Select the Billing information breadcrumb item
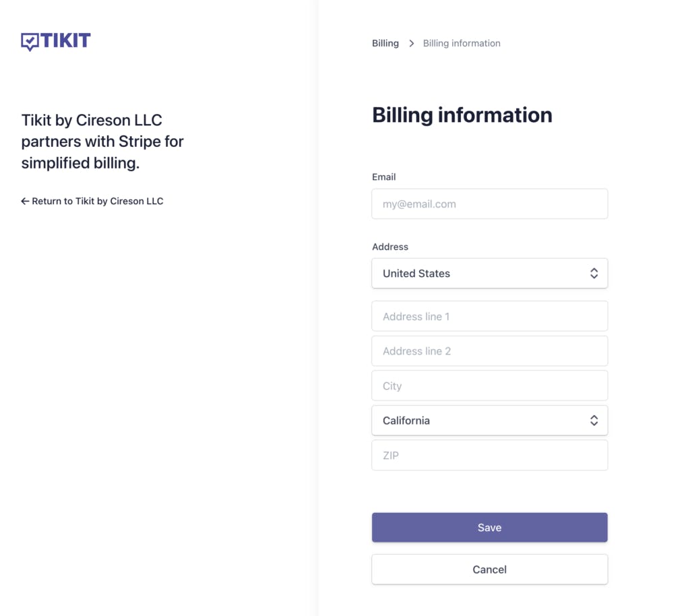Screen dimensions: 690x616 [x=462, y=43]
